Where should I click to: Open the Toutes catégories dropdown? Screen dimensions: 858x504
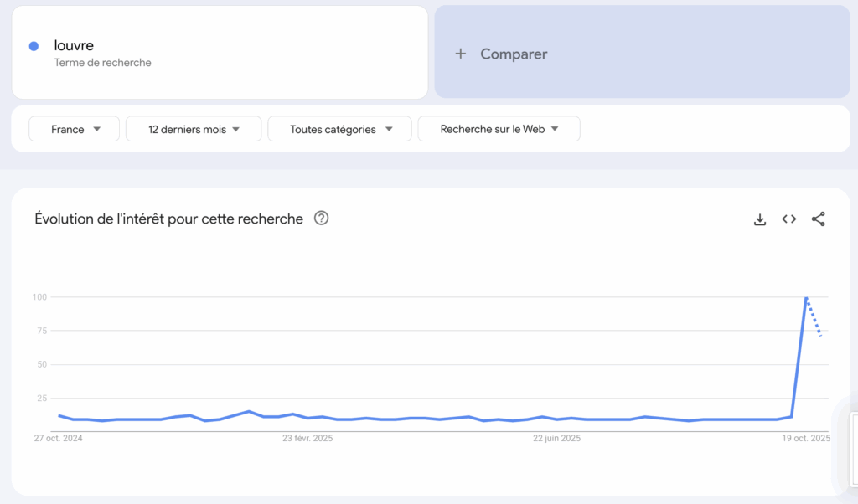[339, 129]
